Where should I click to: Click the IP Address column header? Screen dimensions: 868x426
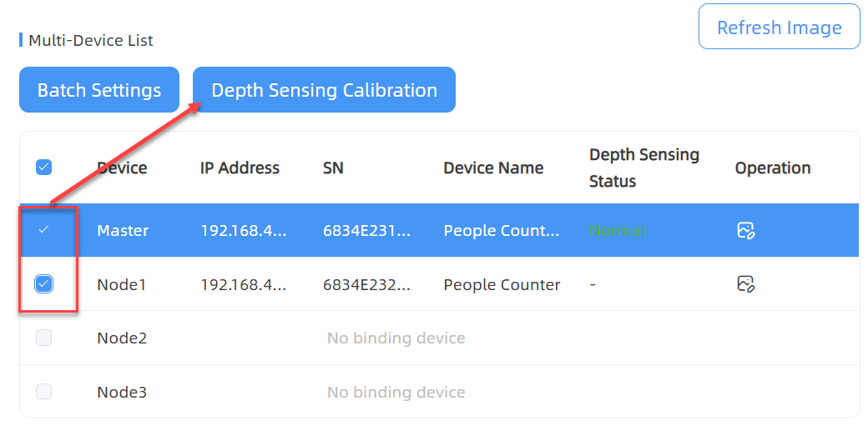pyautogui.click(x=240, y=168)
